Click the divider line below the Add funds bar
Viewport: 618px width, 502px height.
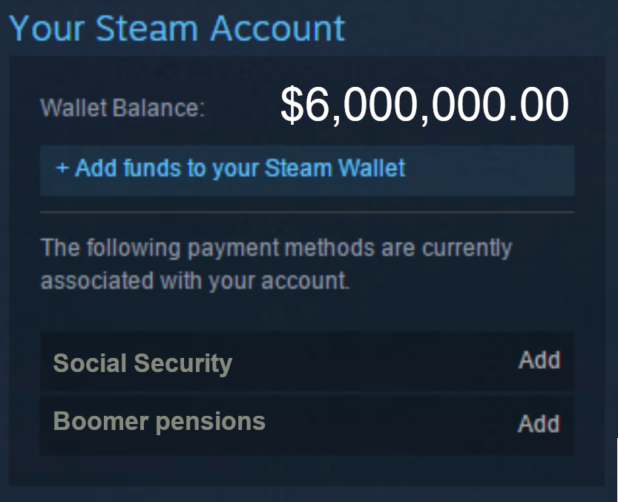tap(307, 212)
